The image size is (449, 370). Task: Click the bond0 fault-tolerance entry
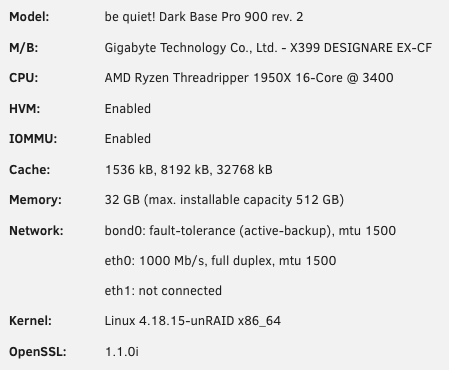[250, 231]
